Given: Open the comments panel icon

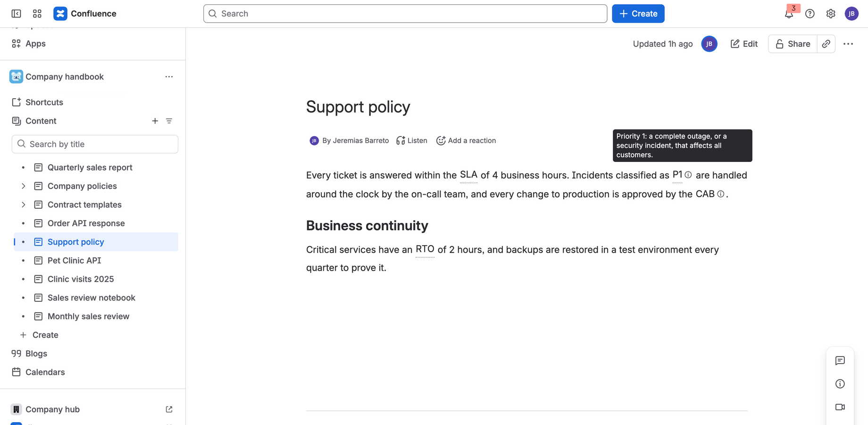Looking at the screenshot, I should coord(840,361).
